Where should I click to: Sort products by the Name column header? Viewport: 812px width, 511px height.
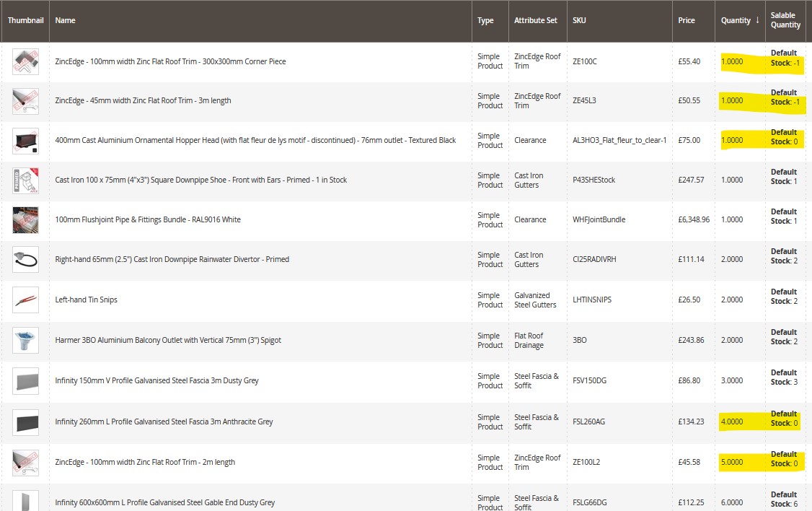(65, 20)
